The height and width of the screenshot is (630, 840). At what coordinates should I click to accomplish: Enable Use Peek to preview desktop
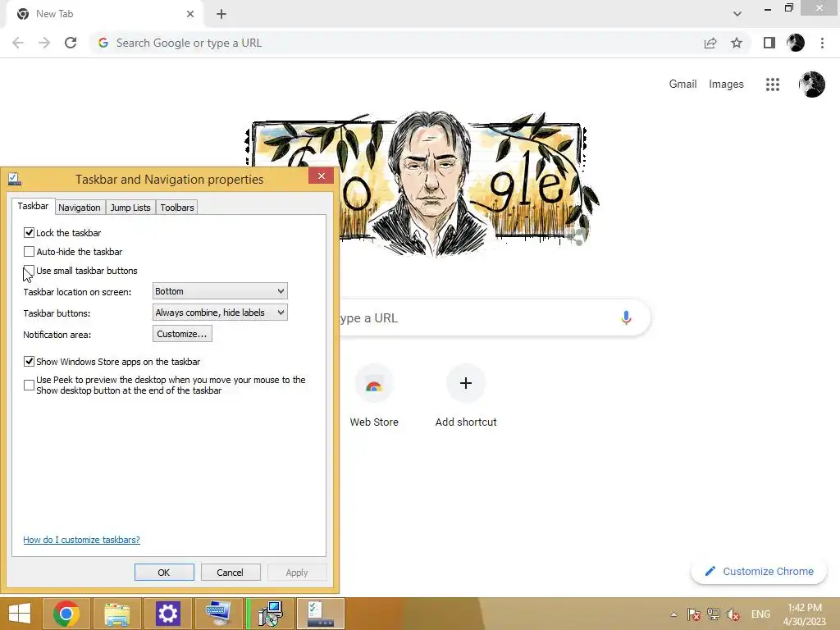(x=29, y=386)
